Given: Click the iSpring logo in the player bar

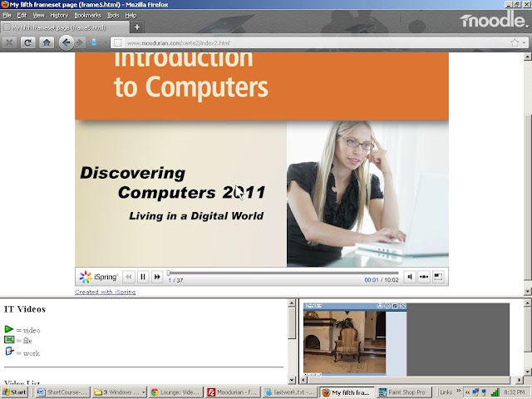Looking at the screenshot, I should pos(98,277).
